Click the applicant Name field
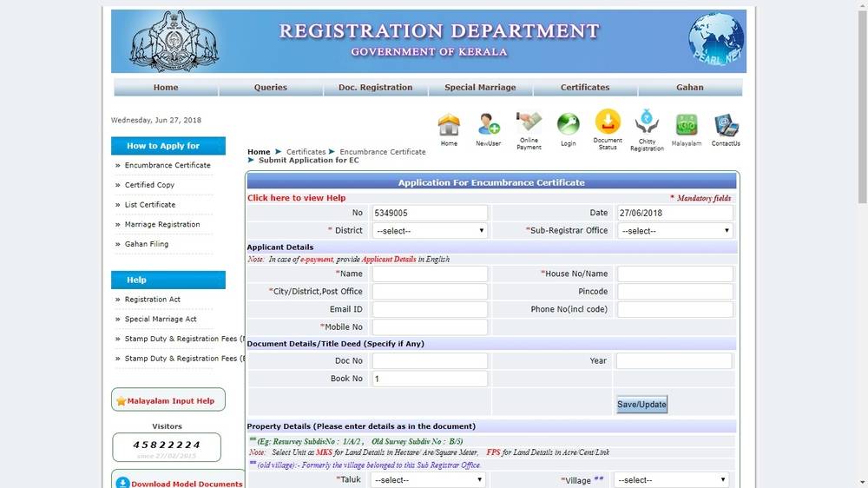868x488 pixels. 430,274
